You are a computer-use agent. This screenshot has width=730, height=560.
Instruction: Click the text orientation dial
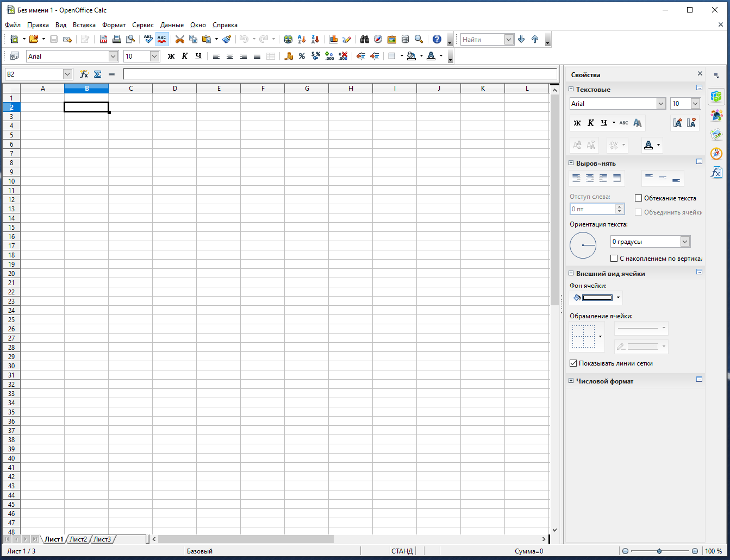pos(583,246)
